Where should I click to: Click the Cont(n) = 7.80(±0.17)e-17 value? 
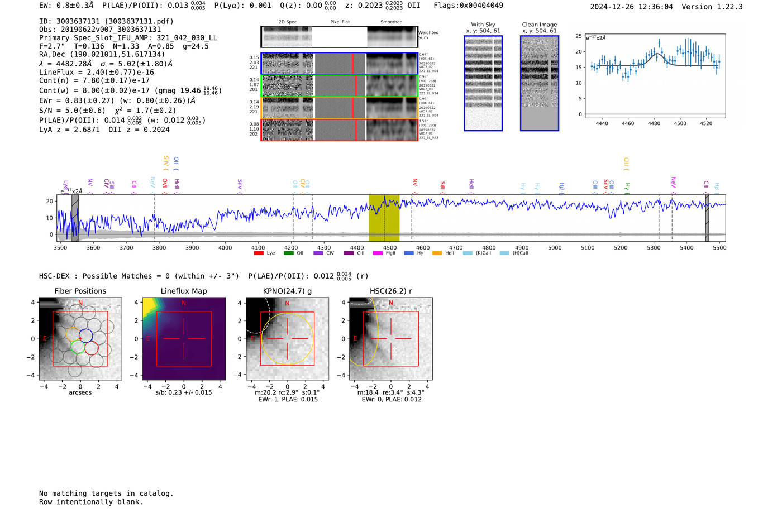[x=94, y=80]
